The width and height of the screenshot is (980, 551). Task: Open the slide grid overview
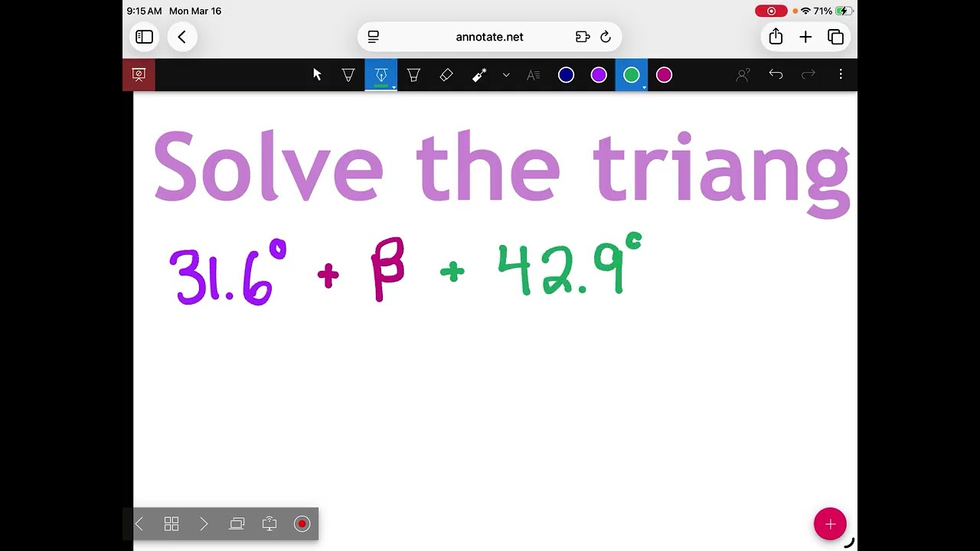click(x=171, y=523)
